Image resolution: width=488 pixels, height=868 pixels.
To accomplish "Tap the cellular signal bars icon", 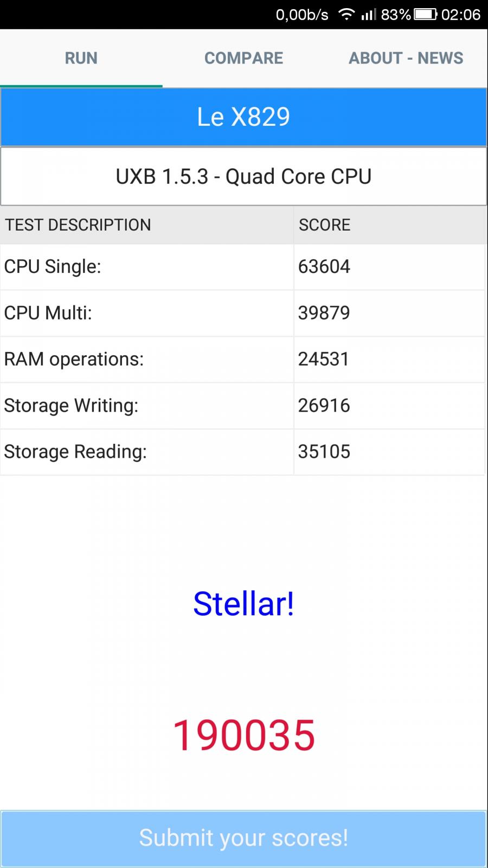I will [369, 15].
